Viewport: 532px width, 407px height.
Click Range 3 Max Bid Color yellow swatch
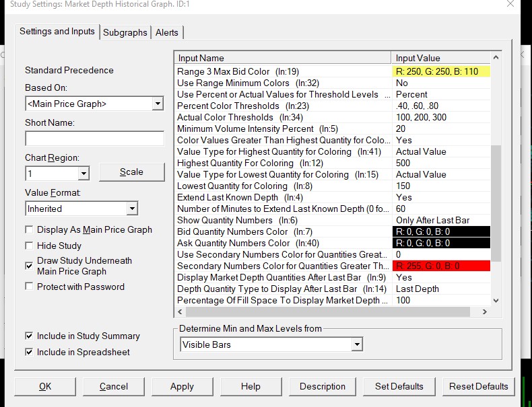pyautogui.click(x=441, y=71)
